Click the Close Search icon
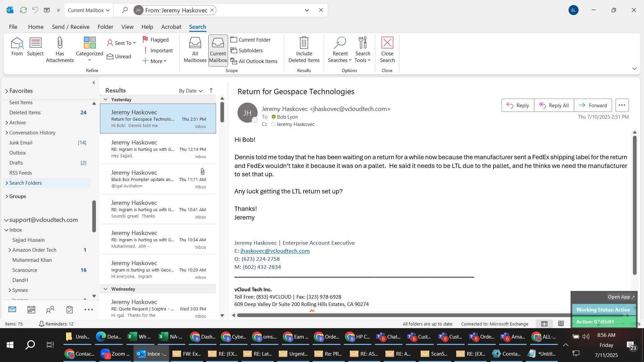 [x=387, y=50]
